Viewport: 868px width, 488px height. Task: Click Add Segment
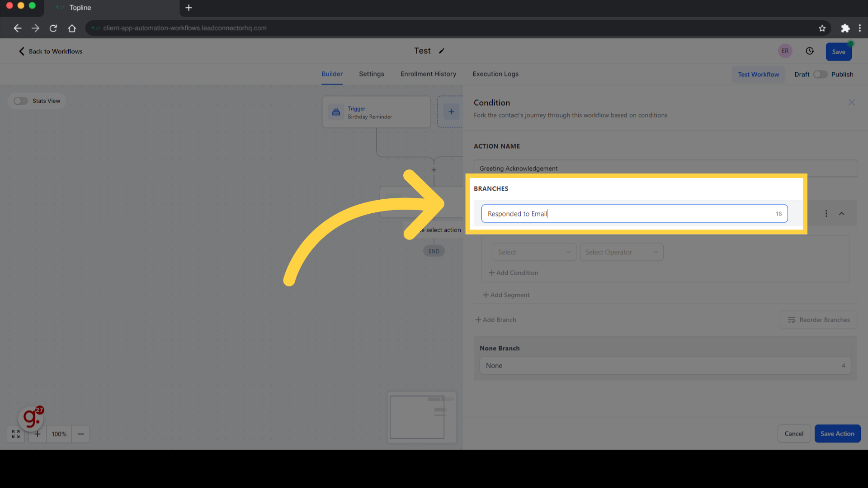[x=506, y=295]
